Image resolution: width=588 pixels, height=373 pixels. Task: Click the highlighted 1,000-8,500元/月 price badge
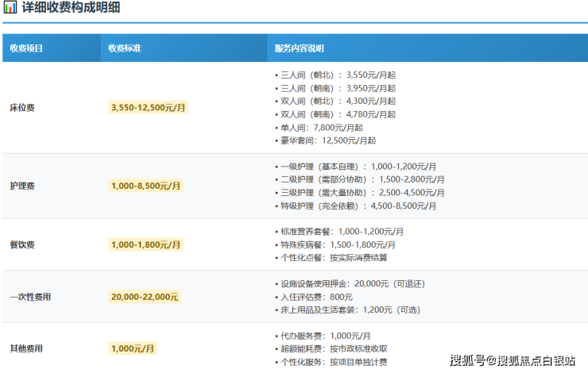(x=146, y=186)
